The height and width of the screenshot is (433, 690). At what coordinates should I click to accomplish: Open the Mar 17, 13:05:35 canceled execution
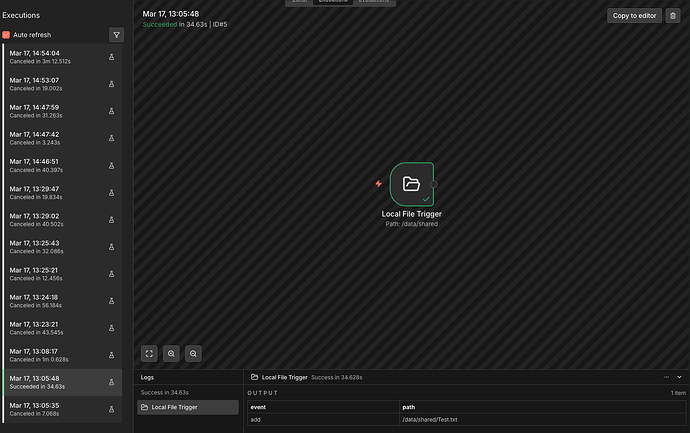(62, 409)
